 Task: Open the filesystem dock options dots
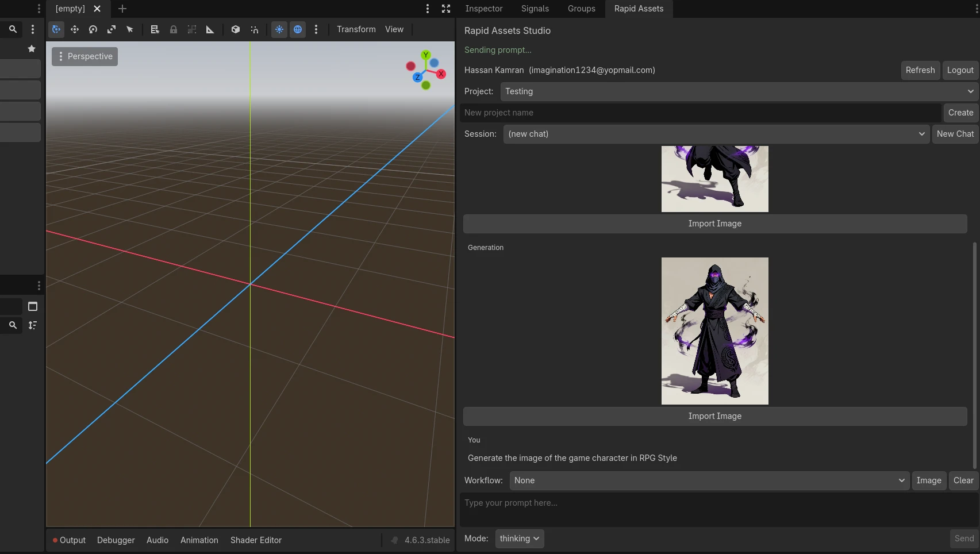[x=39, y=286]
